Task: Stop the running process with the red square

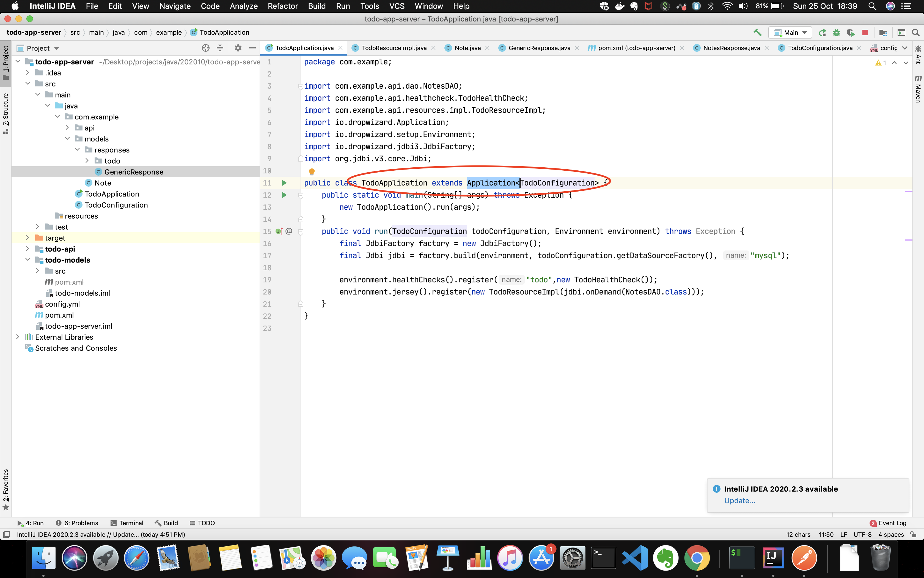Action: [865, 32]
